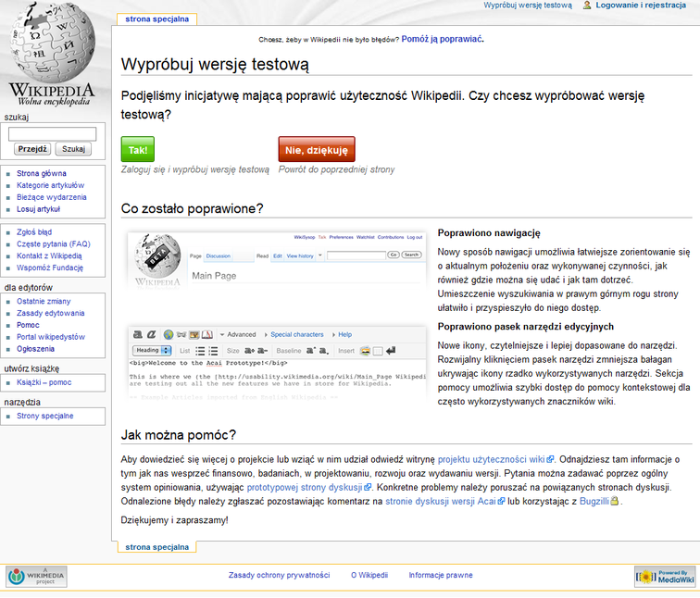Screen dimensions: 700x598
Task: Open Wypróbuj wersję testową link at top
Action: 528,6
